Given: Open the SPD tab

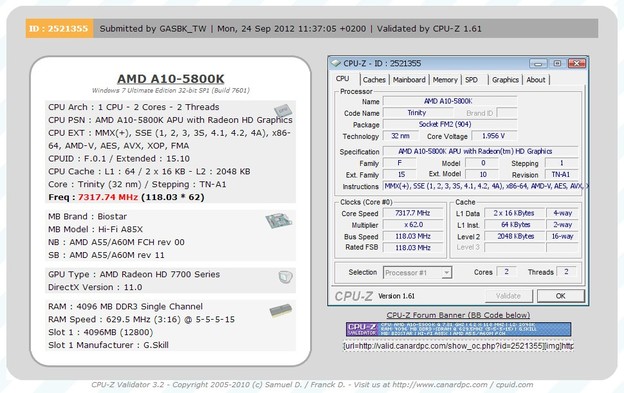Looking at the screenshot, I should (472, 80).
